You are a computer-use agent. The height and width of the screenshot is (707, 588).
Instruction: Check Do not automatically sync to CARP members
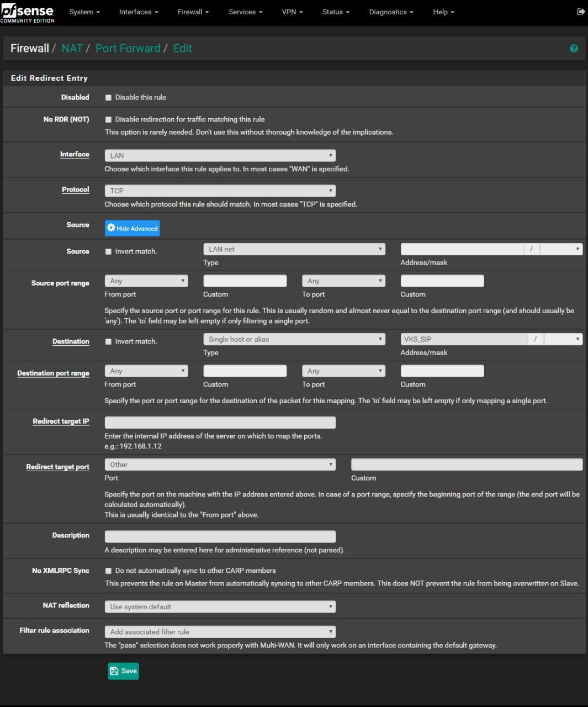108,571
